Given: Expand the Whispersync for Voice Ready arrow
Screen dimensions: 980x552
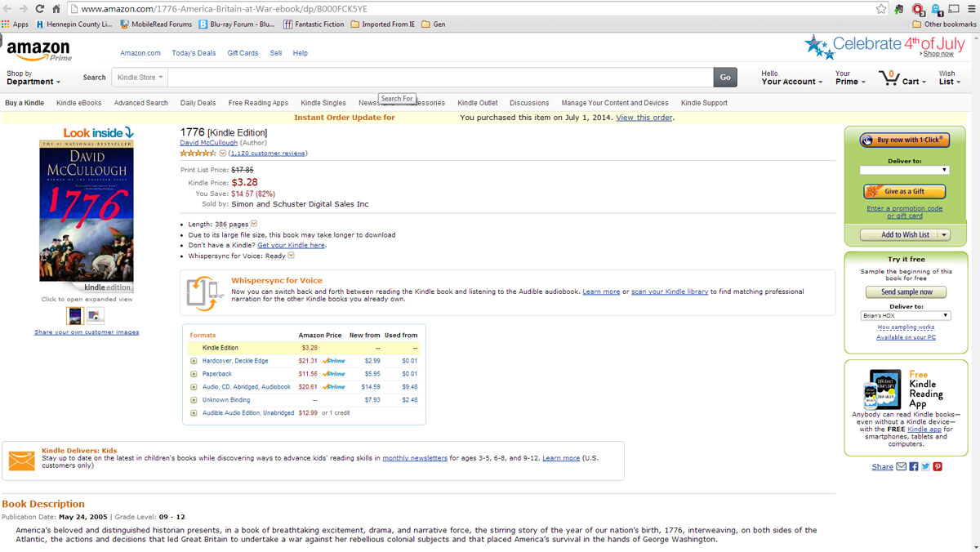Looking at the screenshot, I should pyautogui.click(x=291, y=256).
